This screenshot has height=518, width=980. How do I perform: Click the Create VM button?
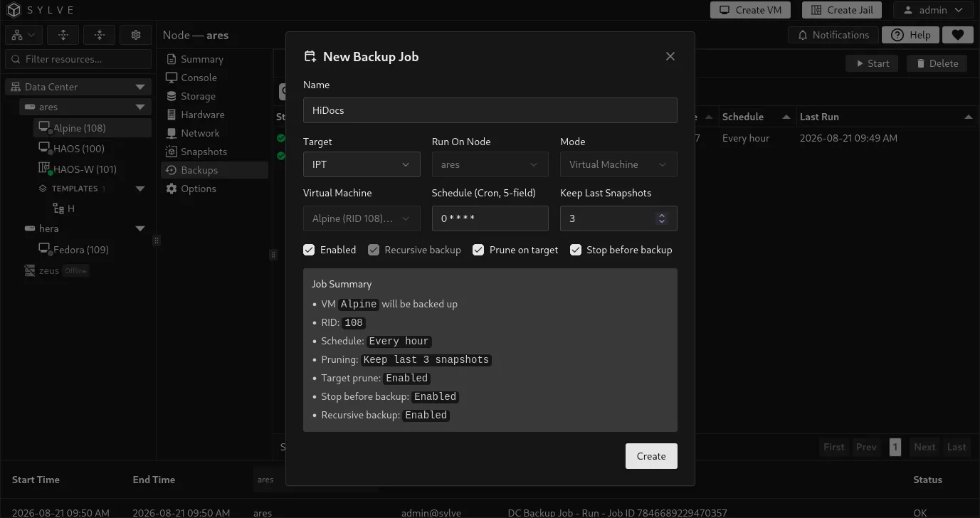coord(751,10)
